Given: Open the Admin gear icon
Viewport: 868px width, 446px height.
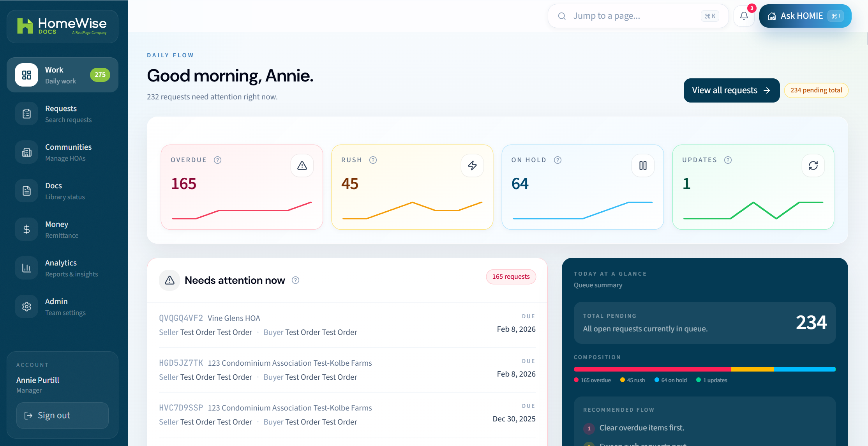Looking at the screenshot, I should 26,306.
